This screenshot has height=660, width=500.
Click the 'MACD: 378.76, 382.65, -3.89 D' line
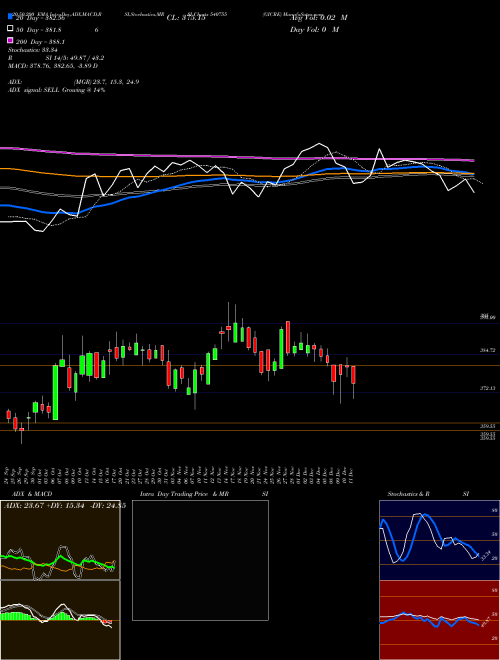coord(53,66)
